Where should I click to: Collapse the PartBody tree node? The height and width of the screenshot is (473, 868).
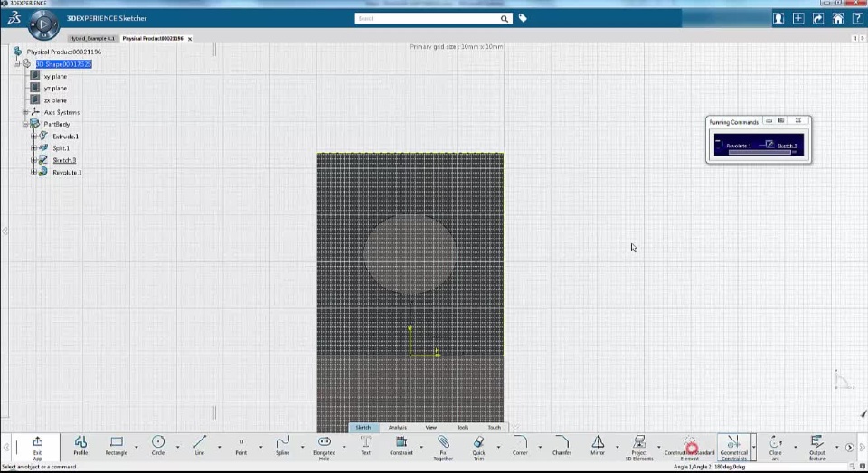25,124
